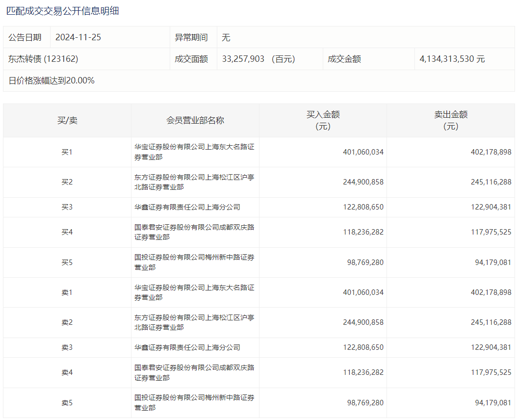
Task: Click the sell amount in the 卖2 row
Action: (x=491, y=322)
